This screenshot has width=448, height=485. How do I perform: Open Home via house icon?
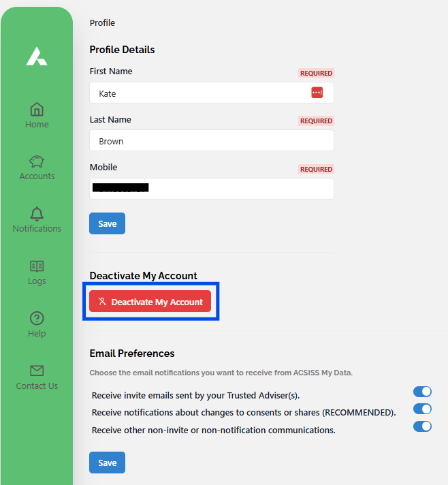(37, 109)
